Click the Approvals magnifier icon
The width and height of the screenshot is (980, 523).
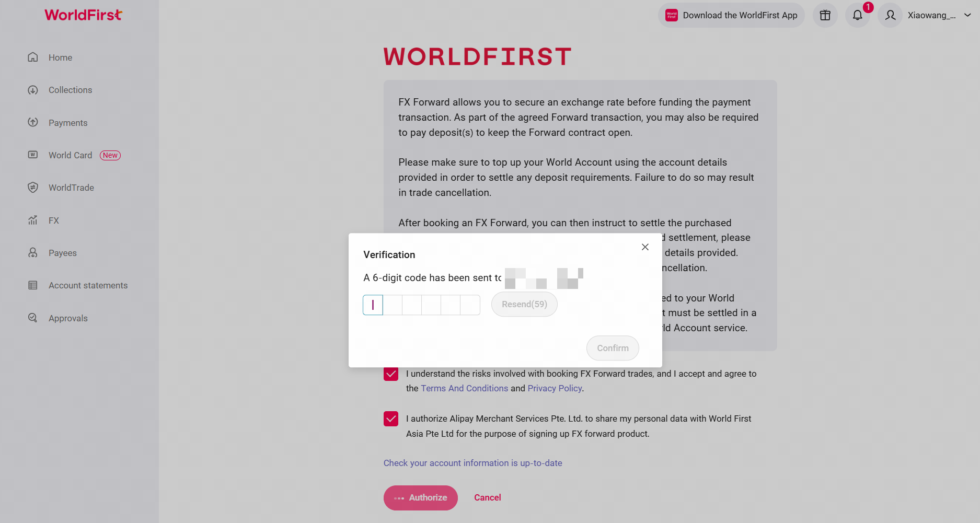click(33, 318)
